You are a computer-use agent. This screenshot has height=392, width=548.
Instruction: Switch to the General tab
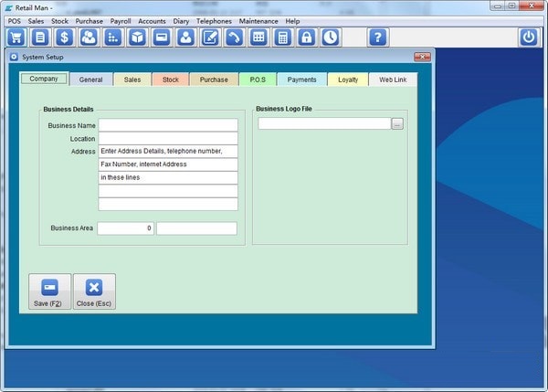tap(90, 79)
